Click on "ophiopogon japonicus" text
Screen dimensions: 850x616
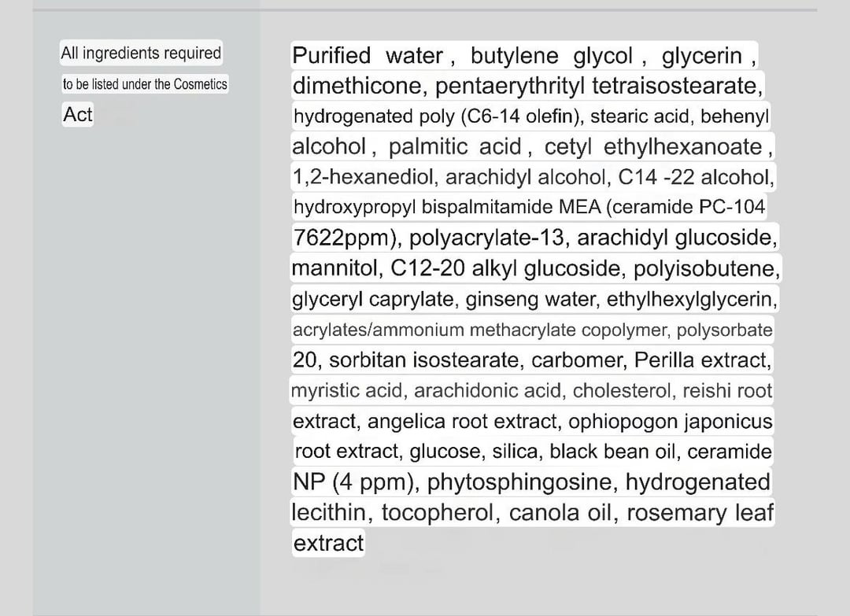[671, 421]
